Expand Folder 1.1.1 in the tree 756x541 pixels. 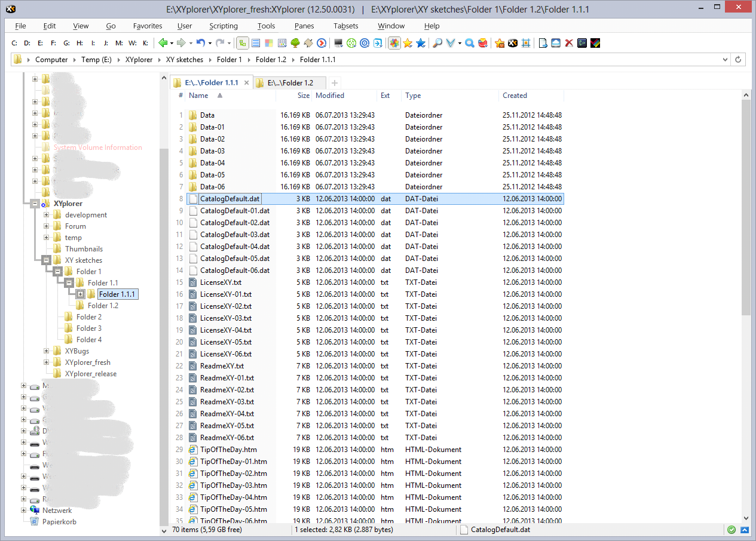click(81, 294)
